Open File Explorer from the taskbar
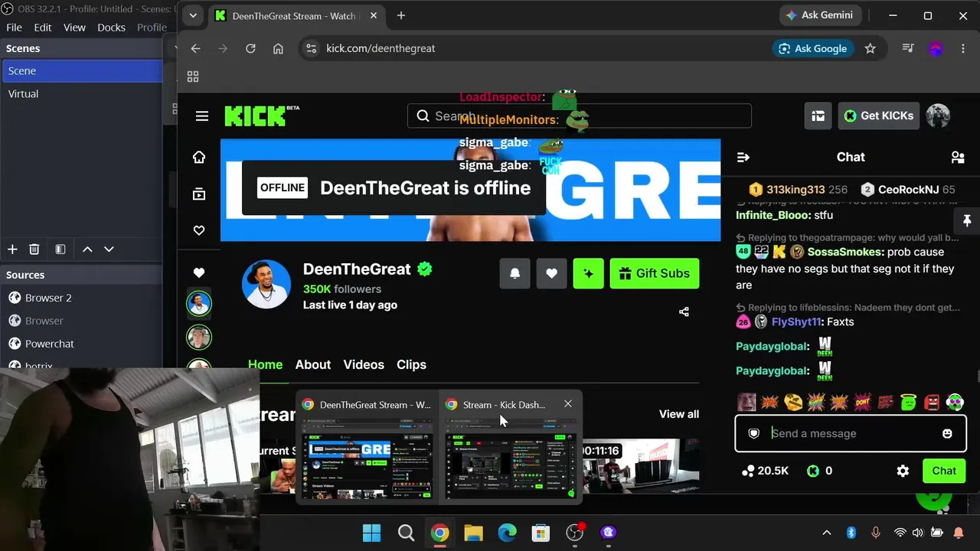Image resolution: width=980 pixels, height=551 pixels. click(x=473, y=533)
